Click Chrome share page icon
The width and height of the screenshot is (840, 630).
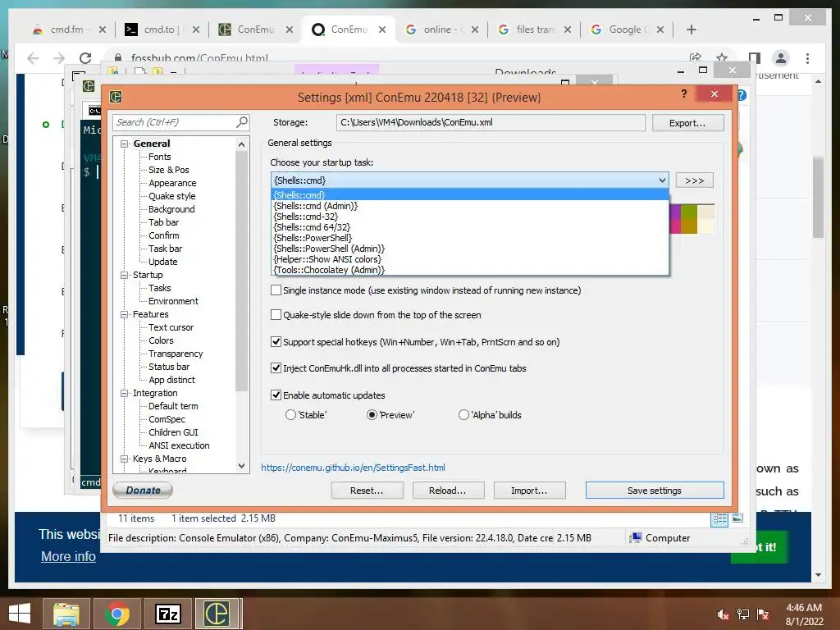[696, 57]
